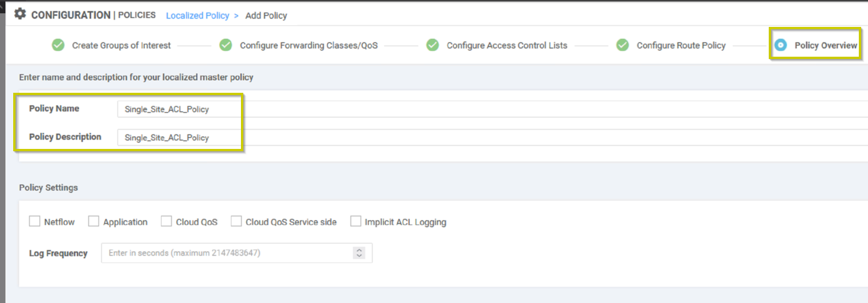Click the Policy Name label

pos(54,108)
